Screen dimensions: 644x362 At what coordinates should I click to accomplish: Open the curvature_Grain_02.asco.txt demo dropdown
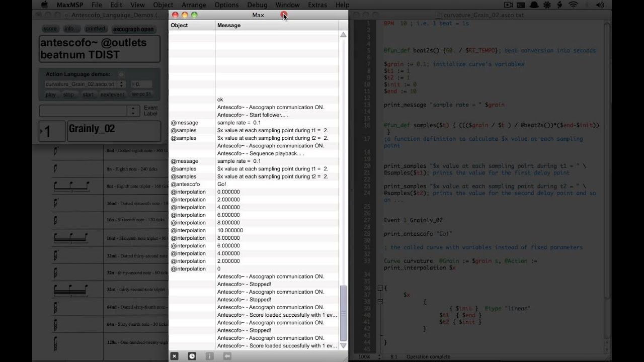pos(87,84)
